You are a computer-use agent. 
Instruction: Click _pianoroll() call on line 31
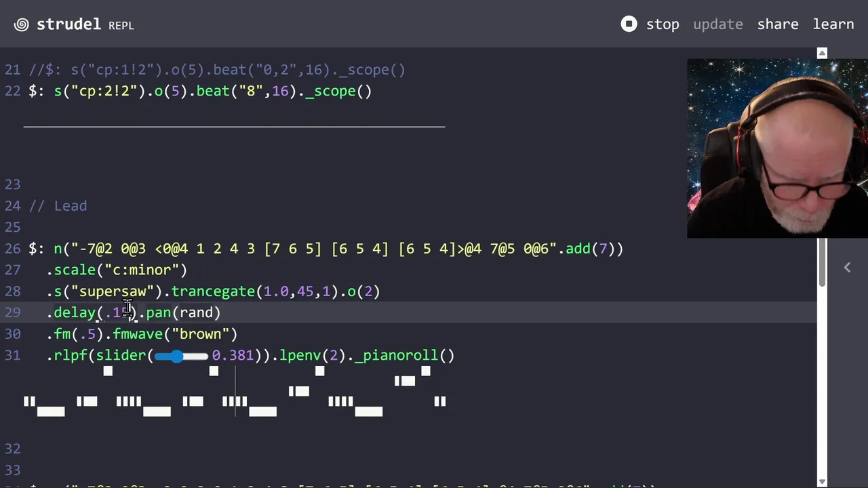tap(404, 355)
